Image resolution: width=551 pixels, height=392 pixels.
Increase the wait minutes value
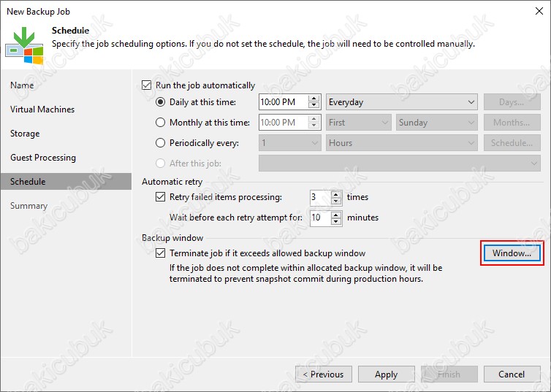click(x=336, y=214)
